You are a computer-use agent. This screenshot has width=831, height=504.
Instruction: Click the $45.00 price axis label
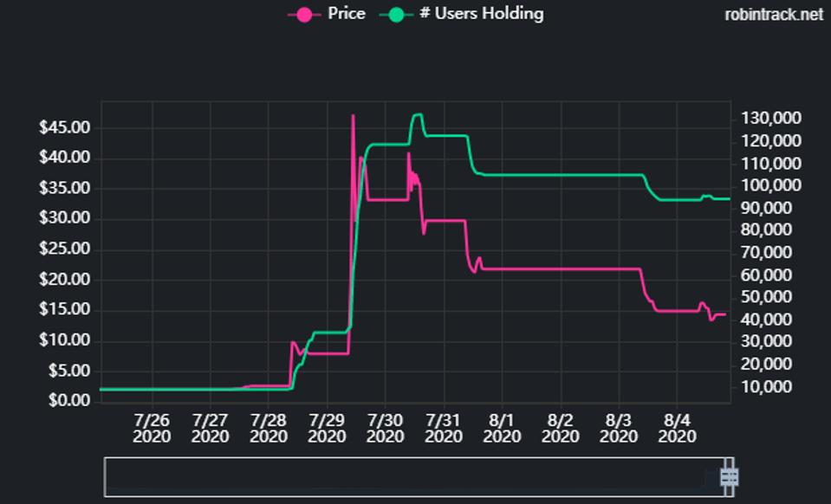(x=65, y=127)
